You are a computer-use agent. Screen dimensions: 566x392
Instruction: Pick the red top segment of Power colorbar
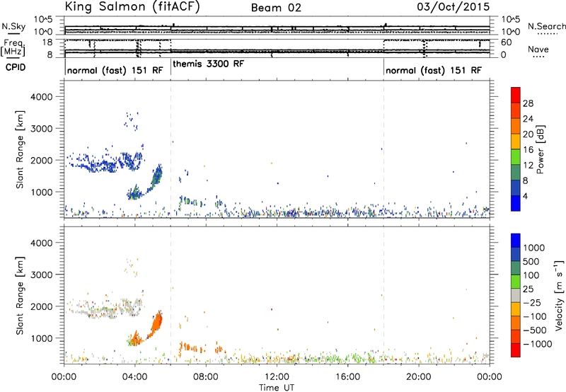coord(516,96)
